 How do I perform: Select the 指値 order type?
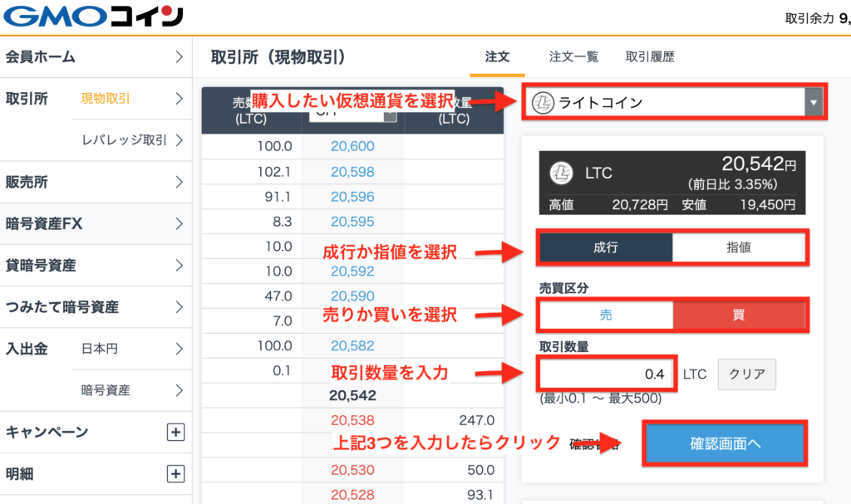click(x=739, y=247)
